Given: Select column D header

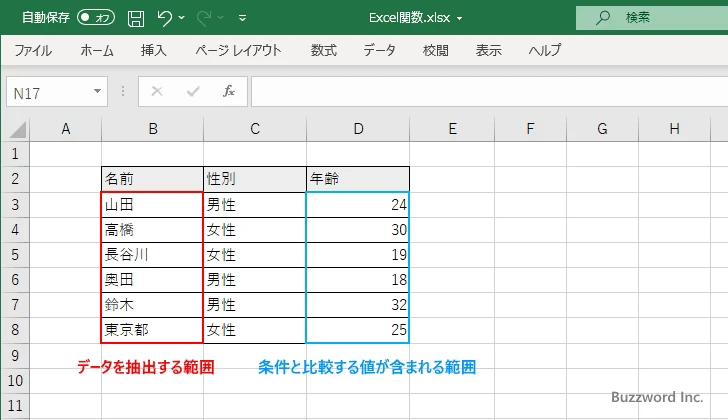Looking at the screenshot, I should click(x=358, y=128).
